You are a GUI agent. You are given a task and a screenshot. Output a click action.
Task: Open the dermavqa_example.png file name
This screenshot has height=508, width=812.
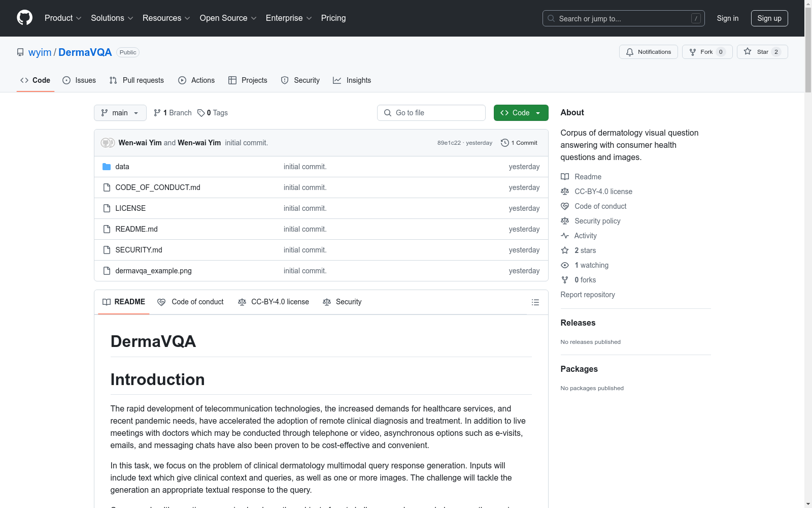coord(154,271)
